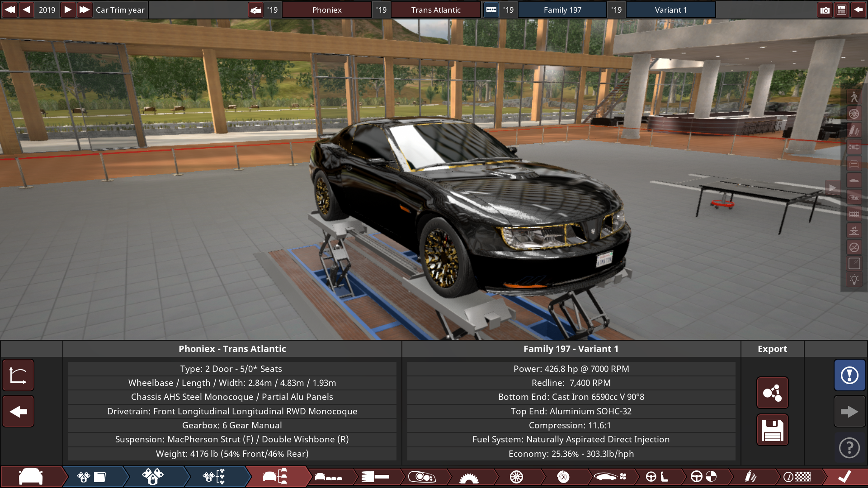The image size is (868, 488).
Task: Toggle wheel visibility in right sidebar
Action: click(x=854, y=113)
